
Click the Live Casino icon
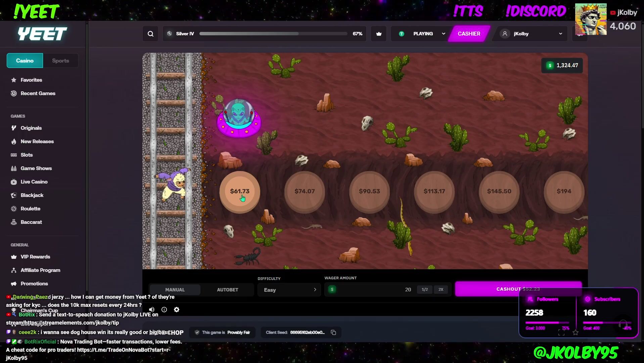pos(14,182)
